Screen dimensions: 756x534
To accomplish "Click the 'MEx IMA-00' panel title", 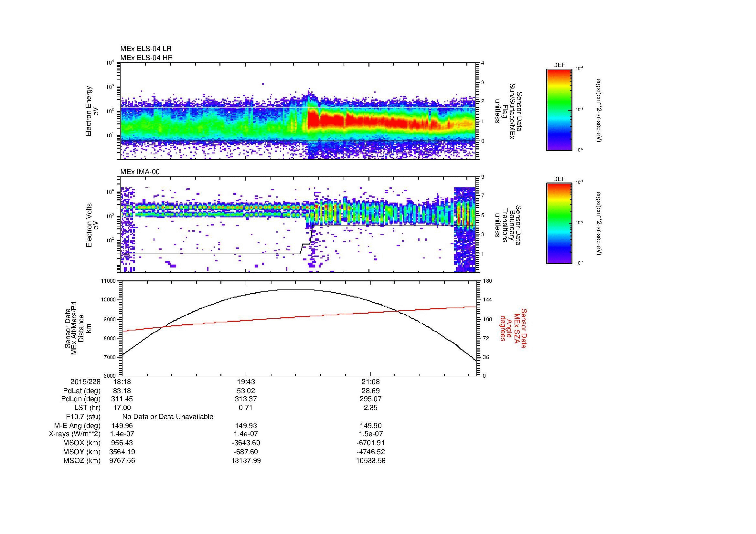I will 140,172.
